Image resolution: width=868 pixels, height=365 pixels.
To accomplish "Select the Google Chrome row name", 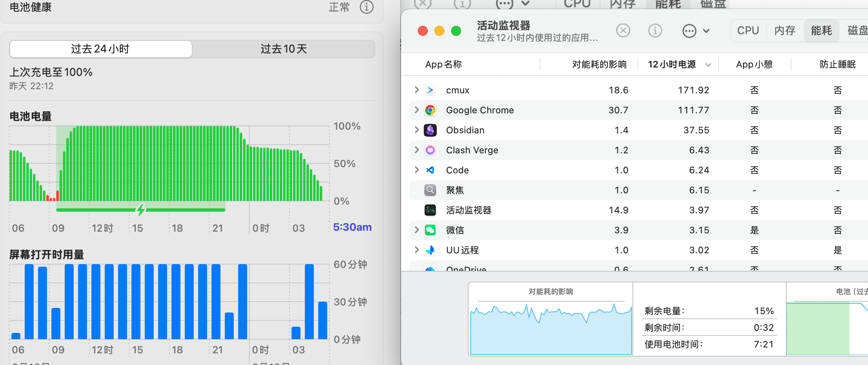I will coord(480,110).
